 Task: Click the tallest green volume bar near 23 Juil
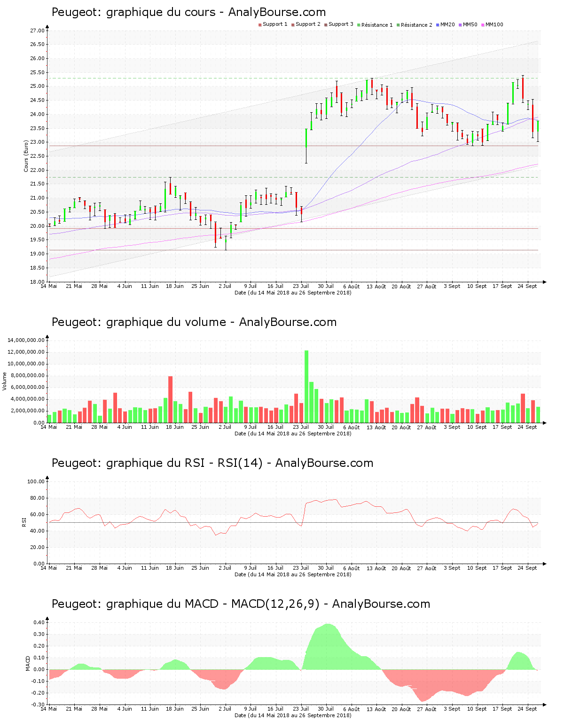pos(306,387)
